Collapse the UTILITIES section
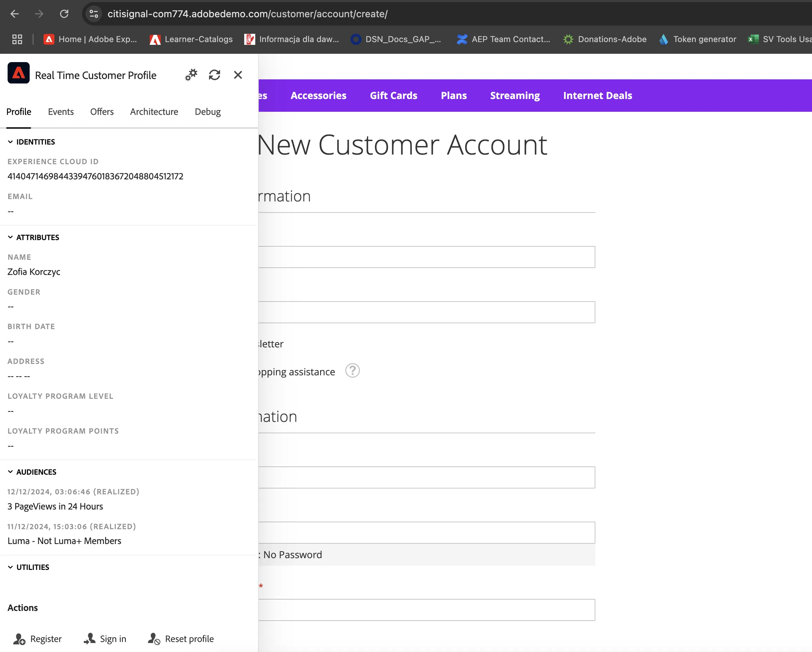This screenshot has width=812, height=652. click(x=28, y=567)
